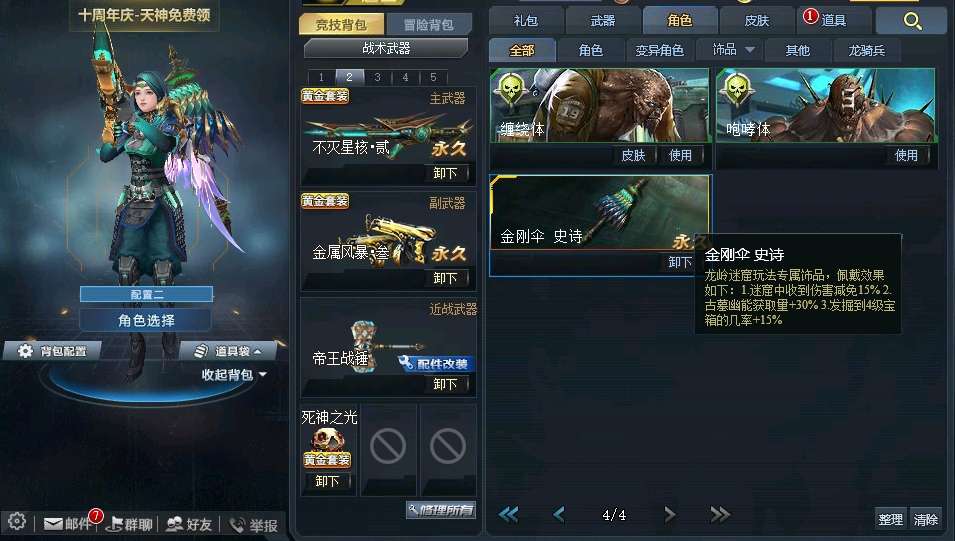
Task: Switch to backpack slot number 1
Action: 322,77
